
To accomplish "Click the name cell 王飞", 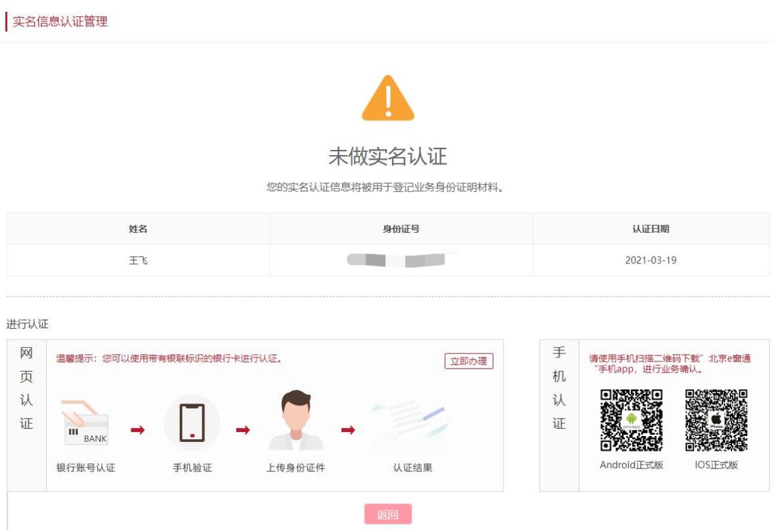I will (x=138, y=260).
